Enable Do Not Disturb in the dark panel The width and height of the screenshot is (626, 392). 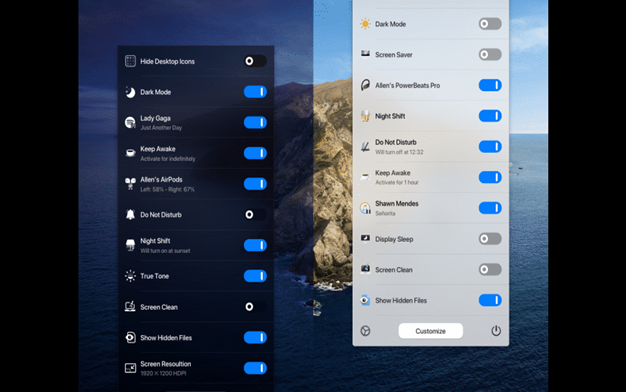[x=255, y=214]
